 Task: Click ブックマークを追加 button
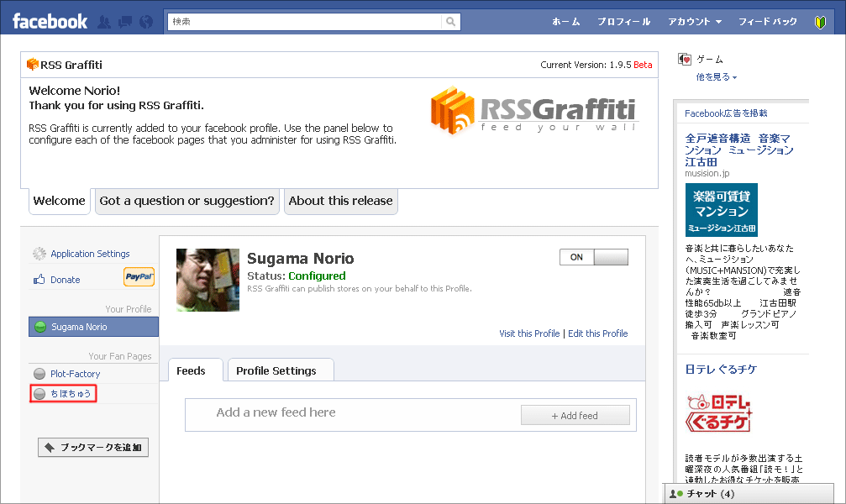click(x=92, y=448)
